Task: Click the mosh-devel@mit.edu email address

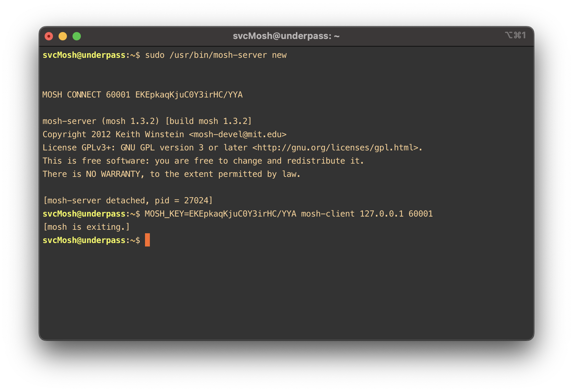Action: coord(240,134)
